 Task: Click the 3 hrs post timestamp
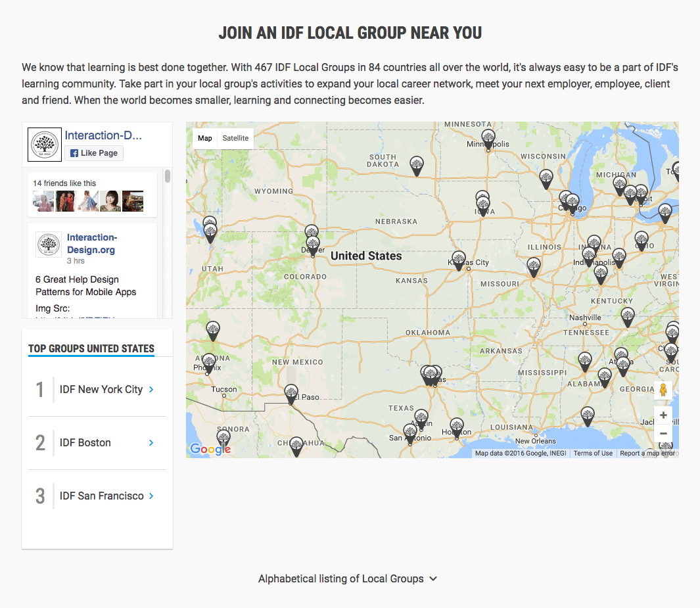point(76,261)
